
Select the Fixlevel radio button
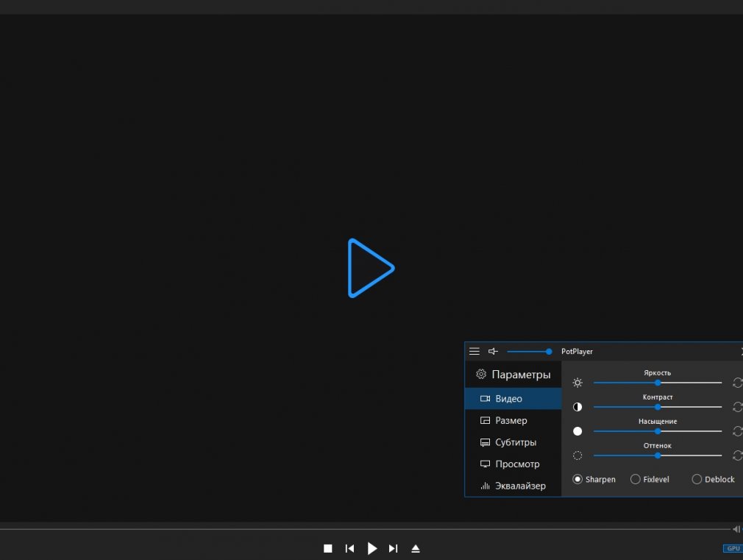(x=650, y=479)
